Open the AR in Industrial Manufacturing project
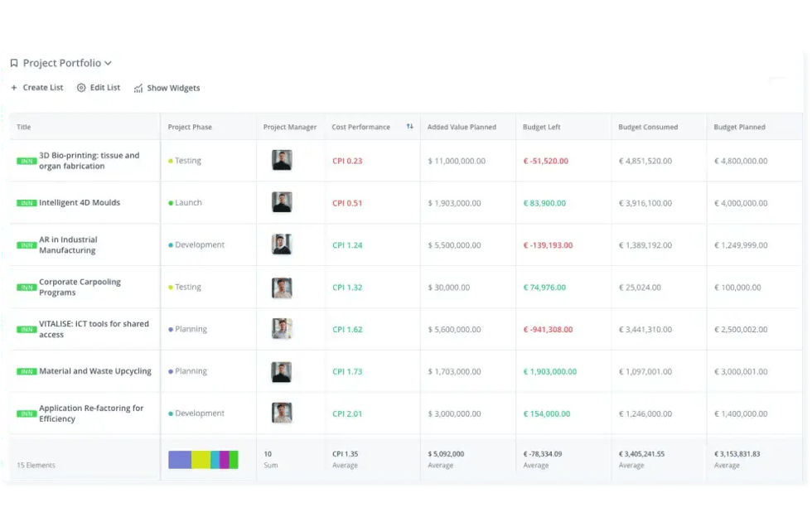 click(x=68, y=245)
